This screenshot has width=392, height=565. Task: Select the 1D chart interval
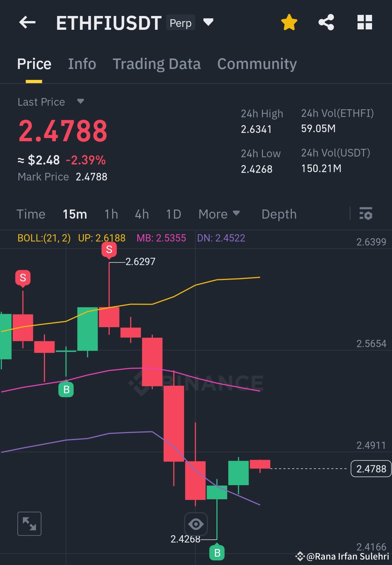tap(173, 214)
